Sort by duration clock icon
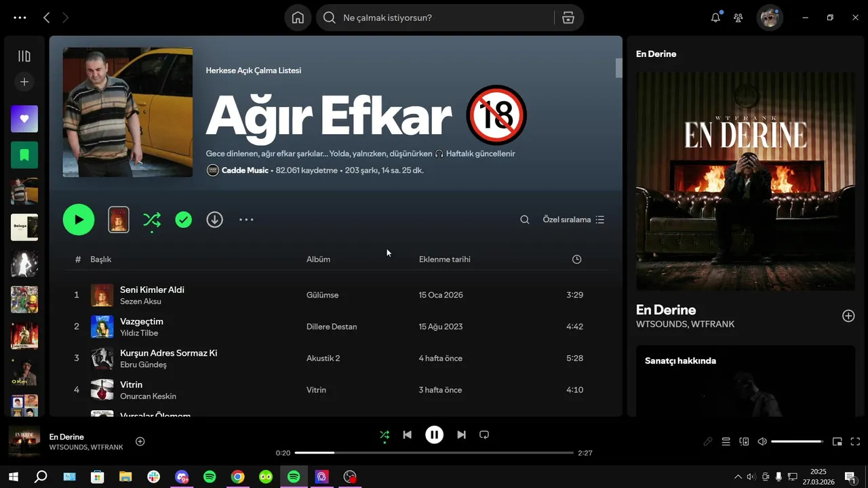 point(576,260)
